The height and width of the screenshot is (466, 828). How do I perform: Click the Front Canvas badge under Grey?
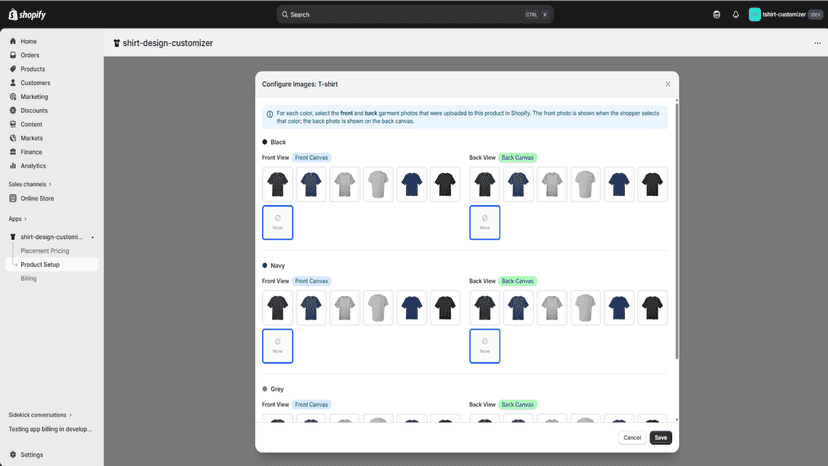pos(311,405)
